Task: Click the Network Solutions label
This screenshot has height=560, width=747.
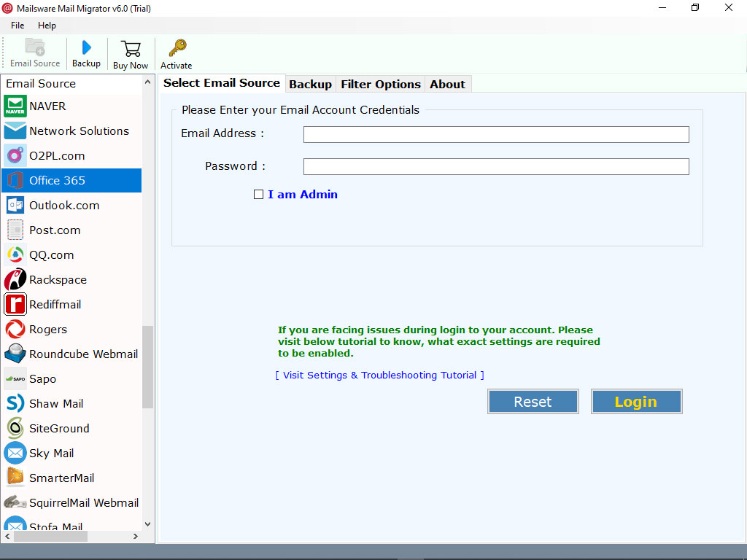Action: click(x=79, y=131)
